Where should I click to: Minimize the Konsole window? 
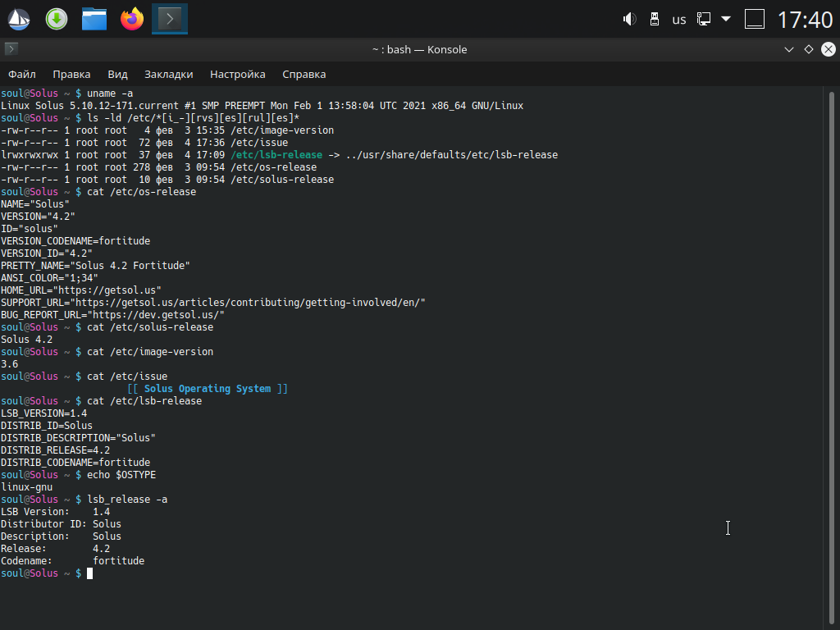[788, 49]
